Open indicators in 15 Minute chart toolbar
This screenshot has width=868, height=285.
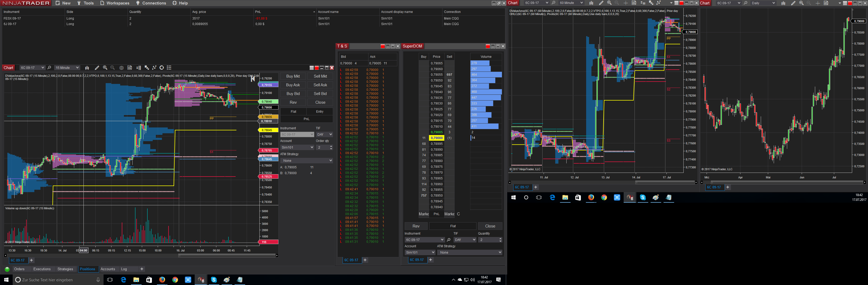point(147,68)
